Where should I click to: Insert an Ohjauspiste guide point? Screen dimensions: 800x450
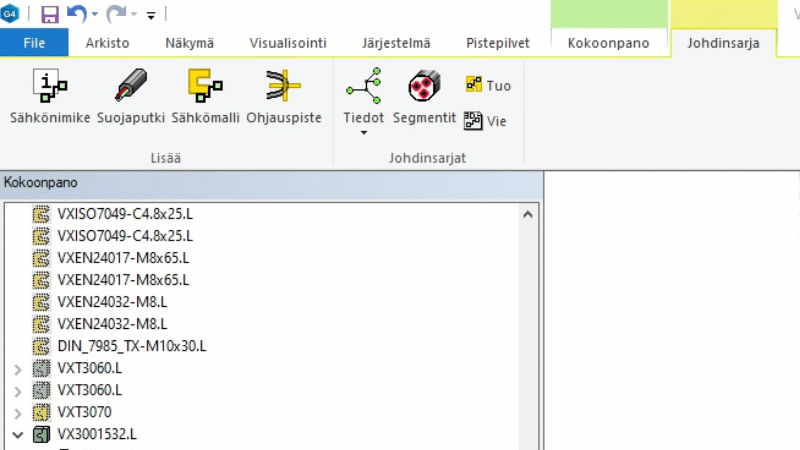click(284, 96)
